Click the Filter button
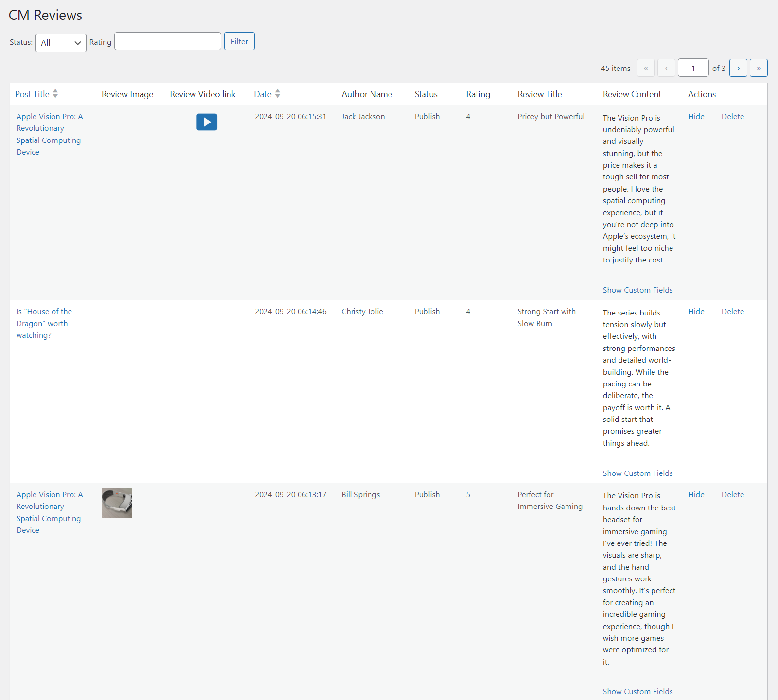 pos(239,41)
